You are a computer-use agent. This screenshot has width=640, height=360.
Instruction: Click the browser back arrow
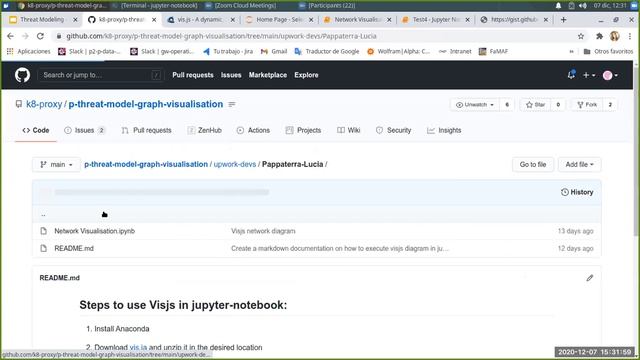click(11, 36)
